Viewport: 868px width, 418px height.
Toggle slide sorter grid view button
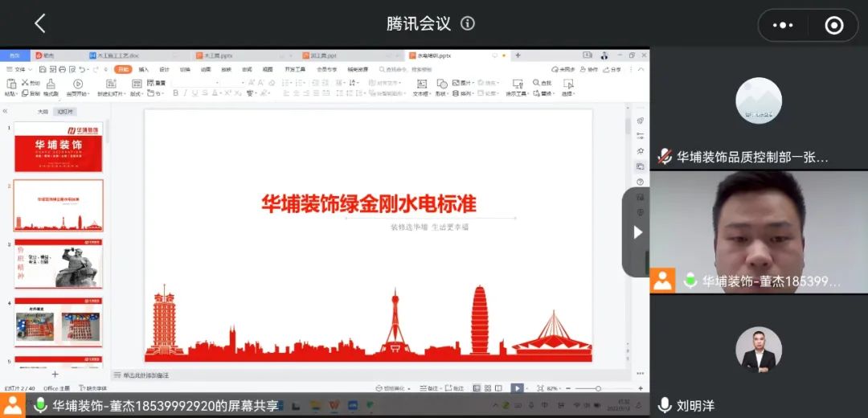pyautogui.click(x=488, y=388)
